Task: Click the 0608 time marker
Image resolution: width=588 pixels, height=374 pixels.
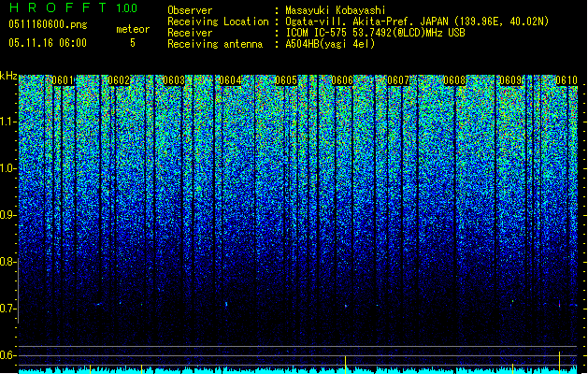Action: [x=454, y=80]
